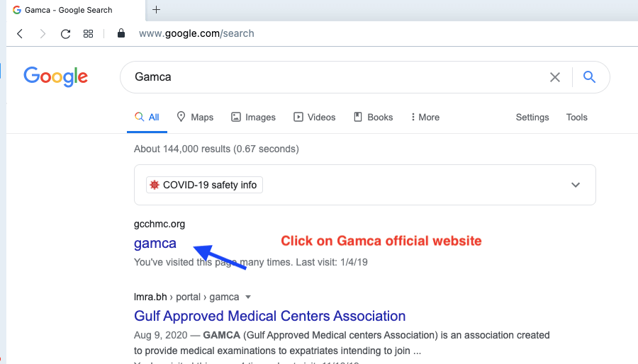Switch to the All results tab
638x364 pixels.
click(147, 118)
